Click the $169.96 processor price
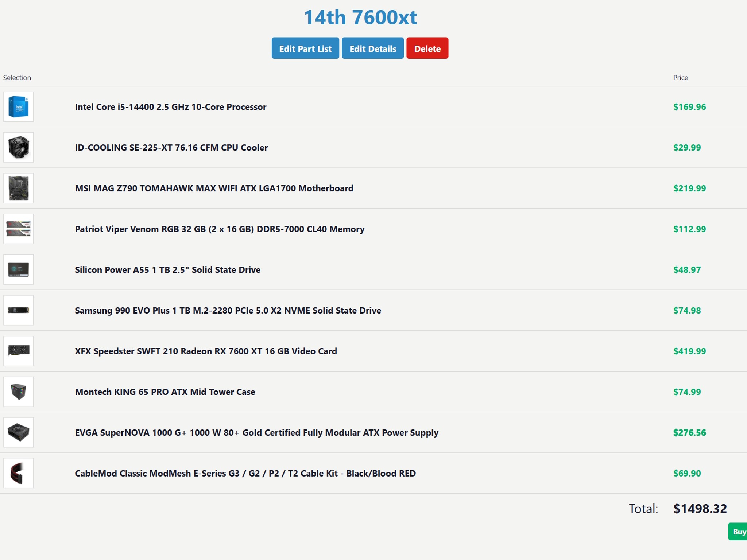The height and width of the screenshot is (560, 747). (689, 107)
